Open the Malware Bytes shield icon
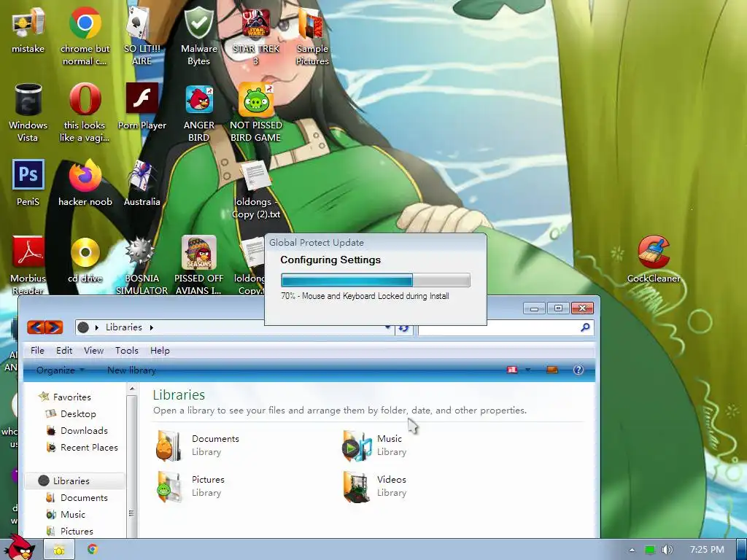 tap(198, 36)
